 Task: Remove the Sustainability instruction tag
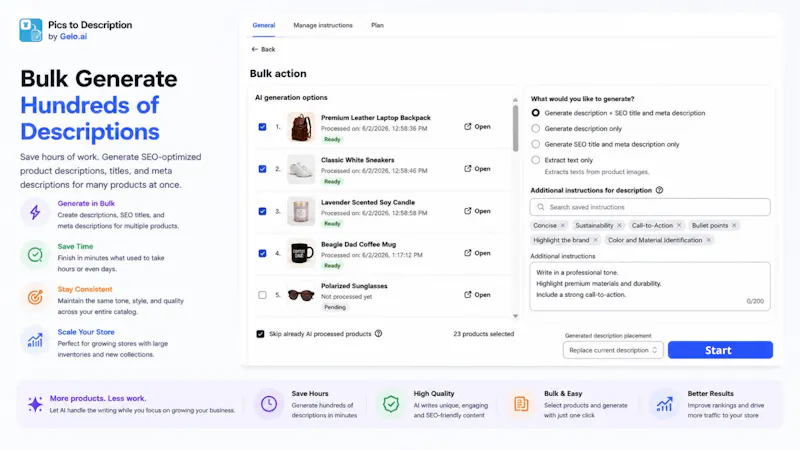tap(619, 226)
